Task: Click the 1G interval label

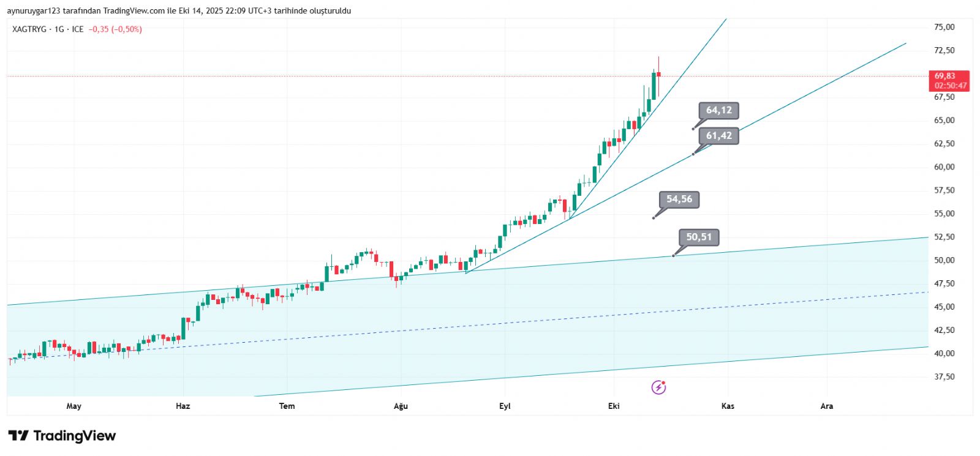Action: tap(59, 29)
